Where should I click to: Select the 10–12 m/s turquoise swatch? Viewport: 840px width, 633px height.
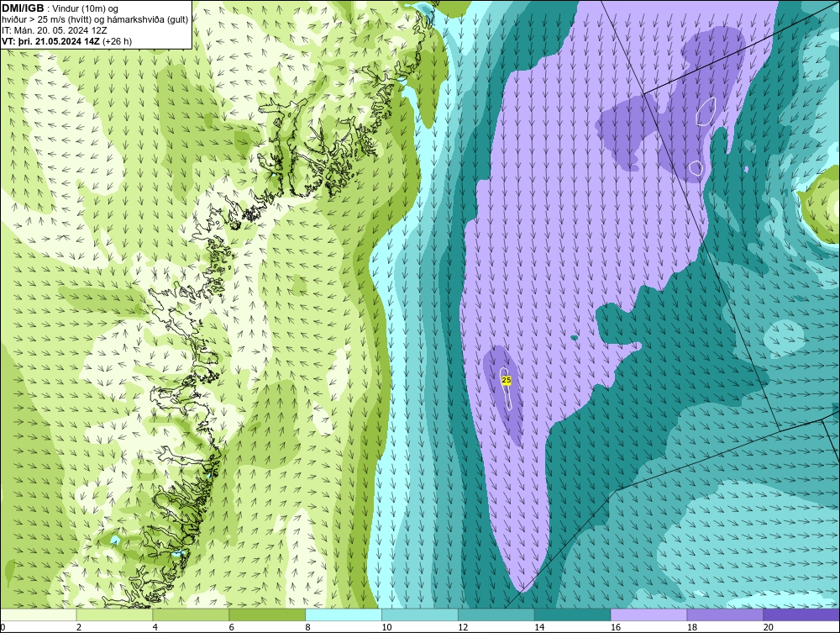click(x=420, y=615)
